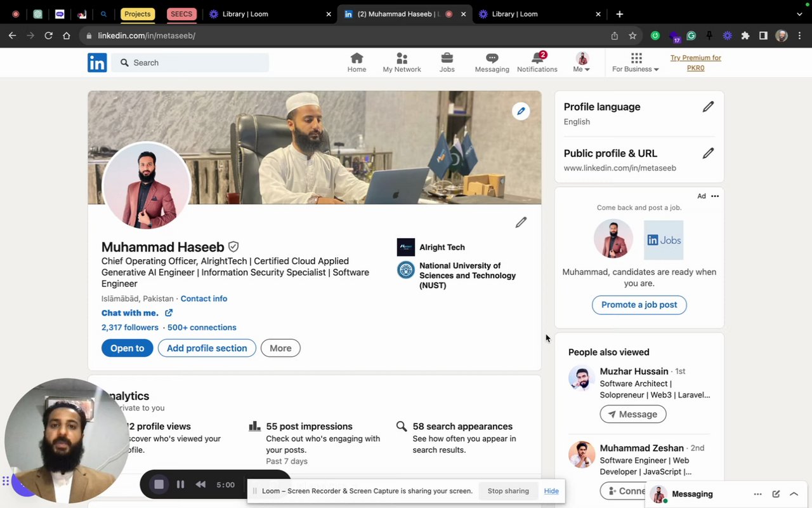Open NUST university entry

pos(457,275)
